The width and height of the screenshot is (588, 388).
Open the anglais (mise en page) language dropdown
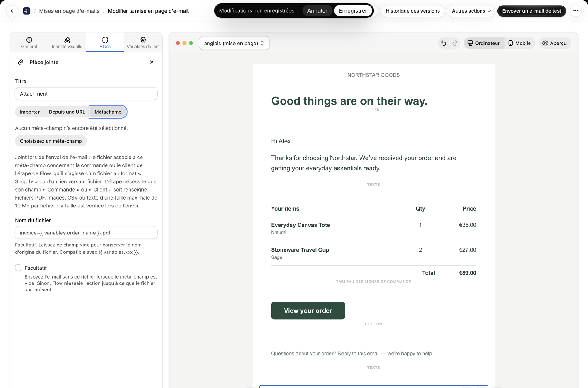[234, 43]
